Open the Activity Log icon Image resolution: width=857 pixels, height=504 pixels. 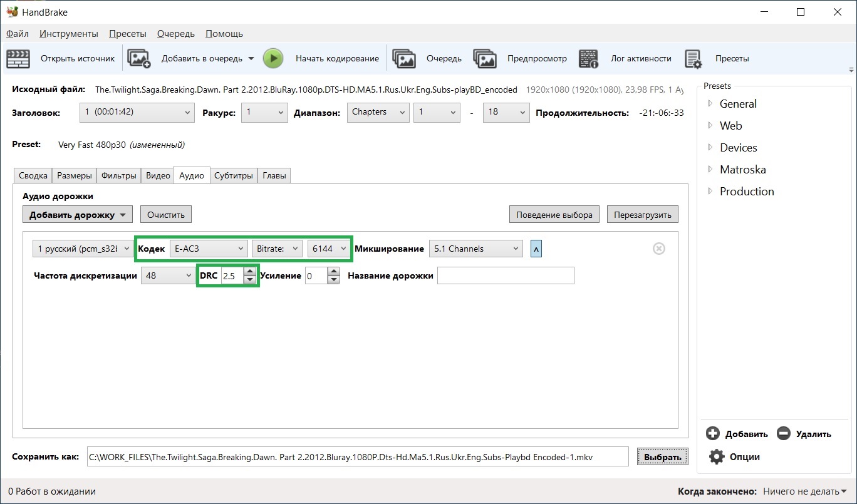click(x=588, y=59)
